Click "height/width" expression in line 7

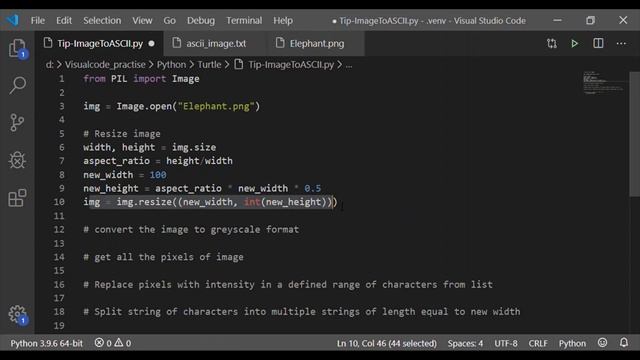[x=199, y=161]
